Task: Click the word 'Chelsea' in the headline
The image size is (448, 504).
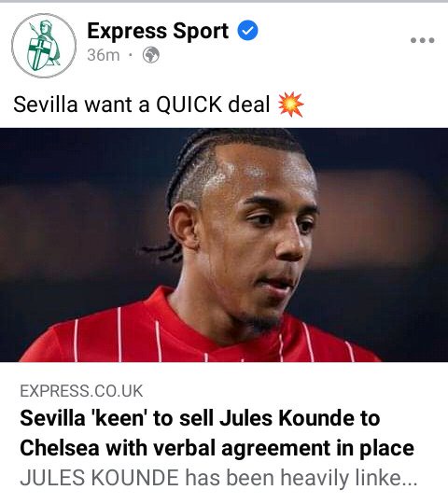Action: pos(60,448)
